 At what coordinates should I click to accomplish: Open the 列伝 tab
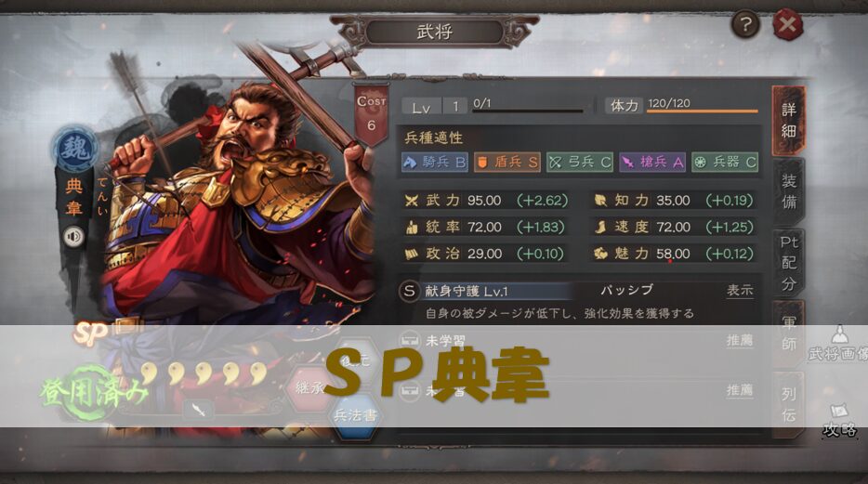pyautogui.click(x=789, y=405)
